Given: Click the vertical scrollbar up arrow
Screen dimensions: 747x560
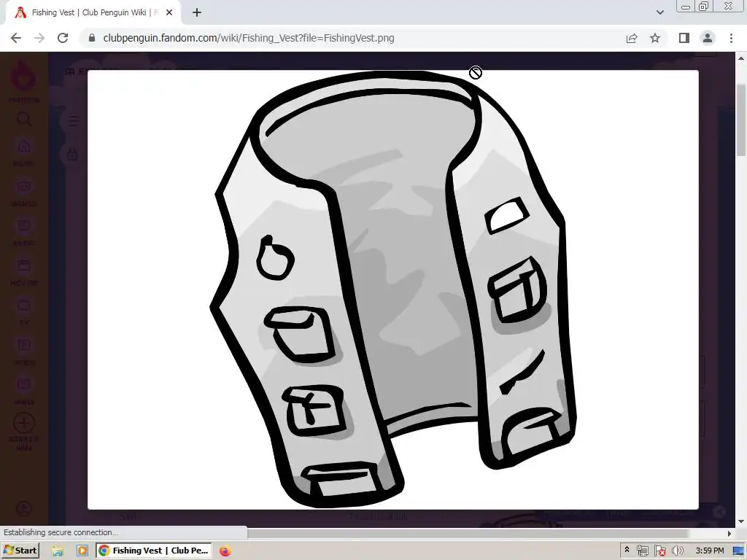Looking at the screenshot, I should click(x=741, y=58).
